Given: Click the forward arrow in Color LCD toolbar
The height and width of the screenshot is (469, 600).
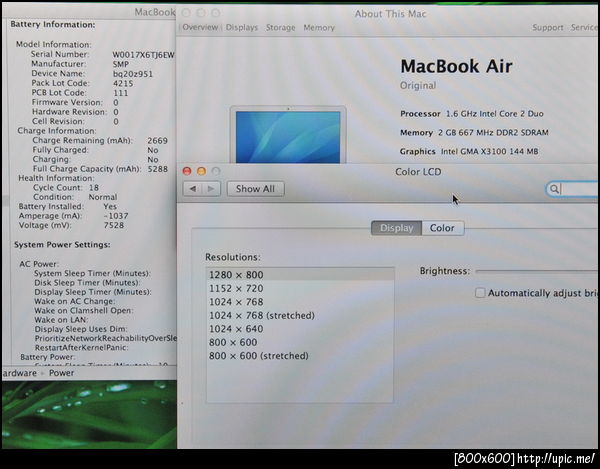Looking at the screenshot, I should [211, 189].
